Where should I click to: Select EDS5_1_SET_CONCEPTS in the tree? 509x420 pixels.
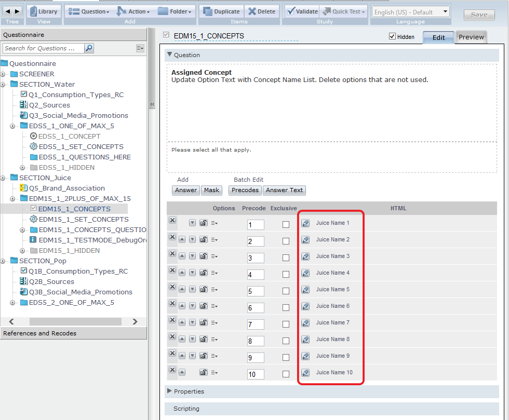[81, 147]
